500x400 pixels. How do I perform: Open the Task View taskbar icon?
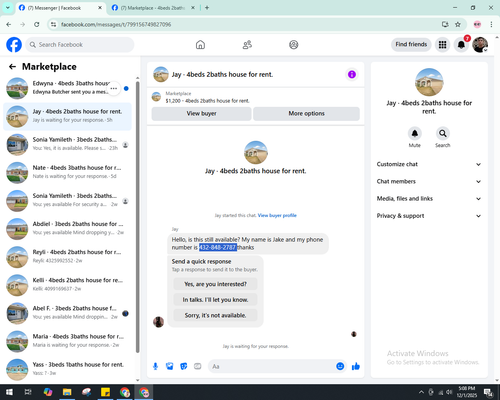pos(28,392)
